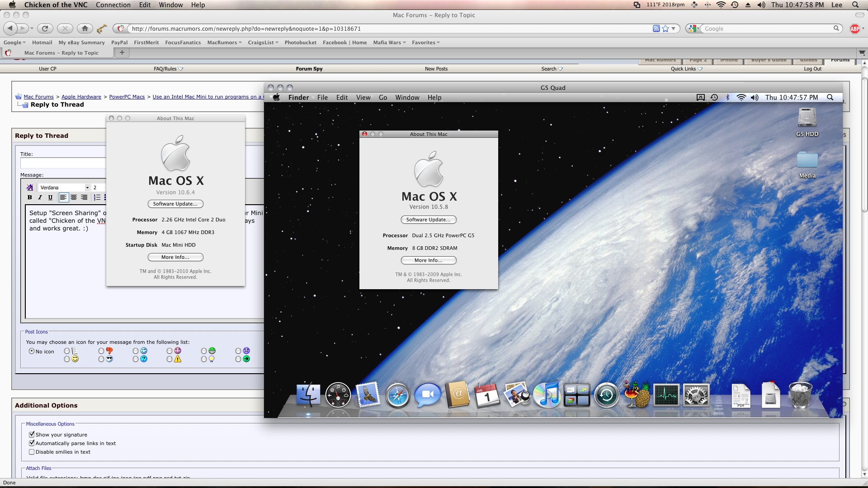Viewport: 868px width, 488px height.
Task: Open Safari from the G5 dock
Action: 397,395
